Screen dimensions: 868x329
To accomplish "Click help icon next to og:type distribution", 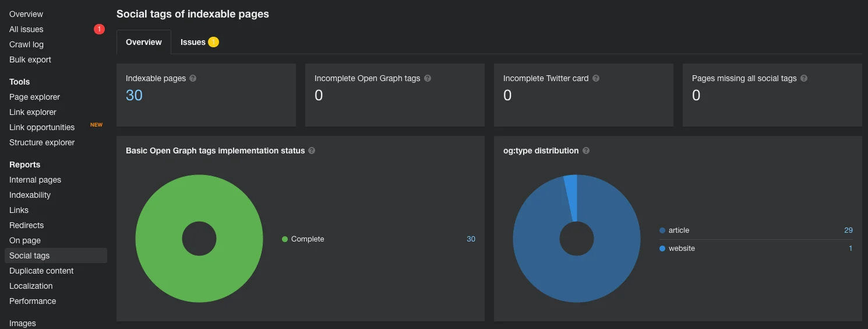I will pos(586,150).
